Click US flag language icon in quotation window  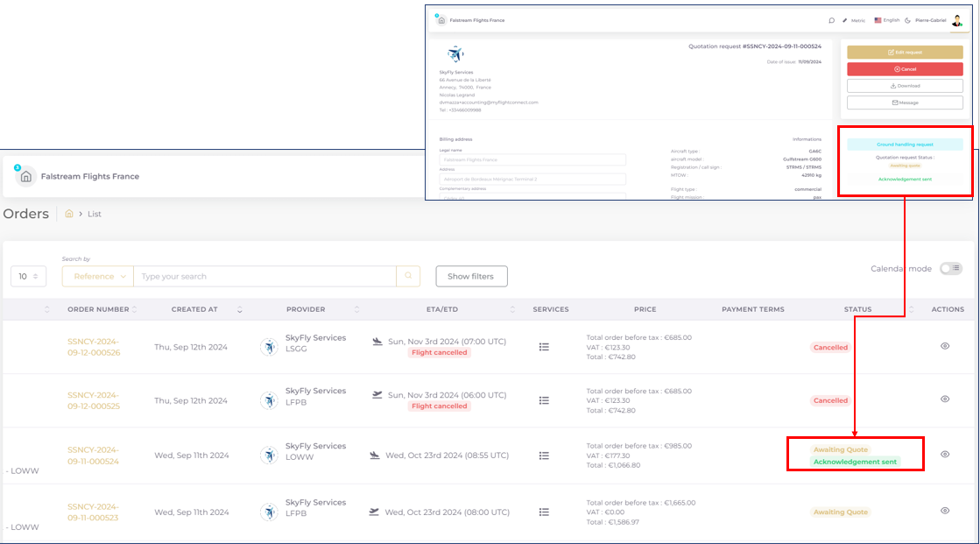[x=878, y=20]
